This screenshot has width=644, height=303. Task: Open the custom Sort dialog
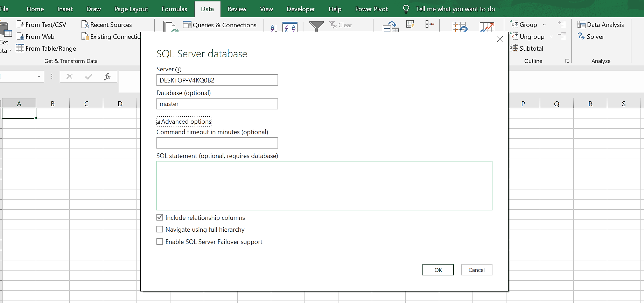click(x=290, y=27)
